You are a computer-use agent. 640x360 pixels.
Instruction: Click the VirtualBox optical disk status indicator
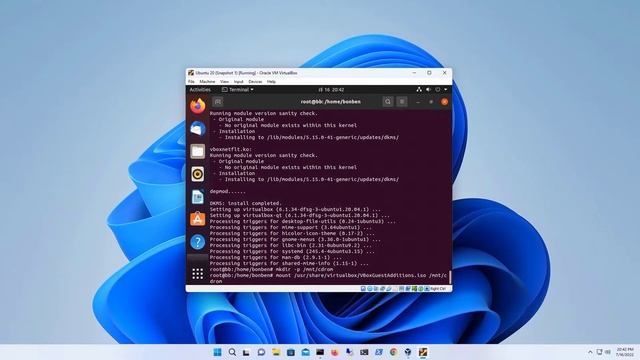tap(369, 289)
